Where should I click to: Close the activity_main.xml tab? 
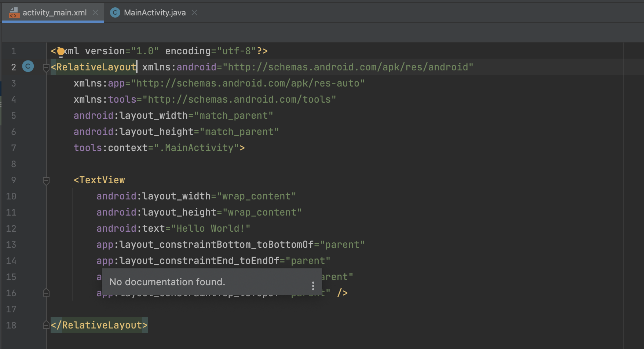(95, 13)
